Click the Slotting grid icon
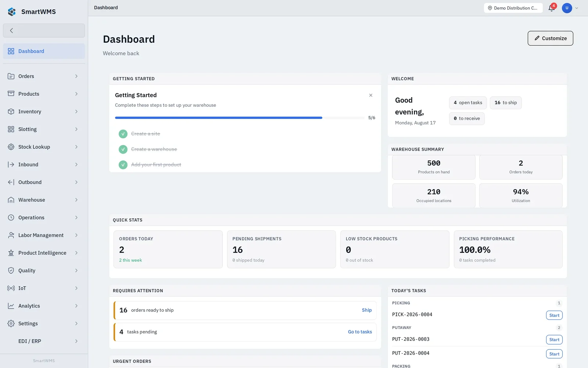 11,129
